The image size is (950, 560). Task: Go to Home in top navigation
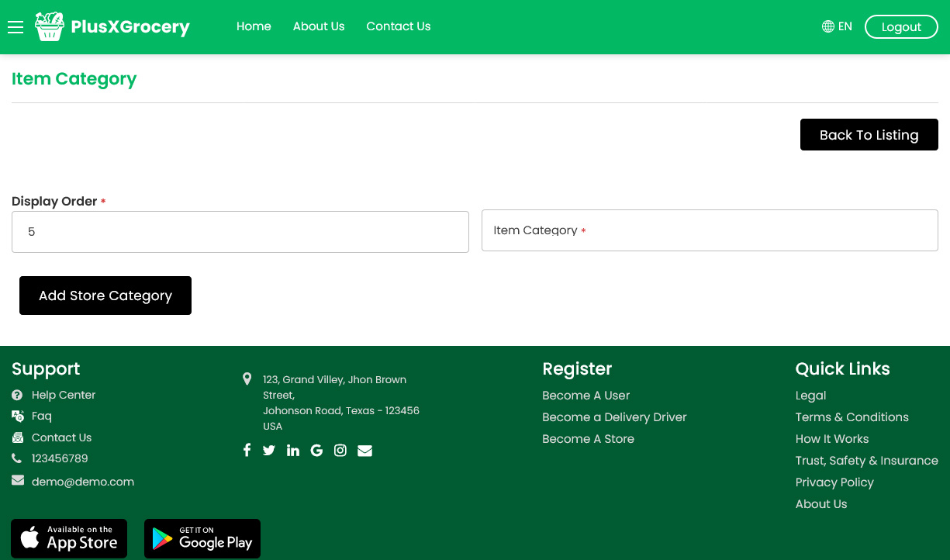(x=254, y=26)
